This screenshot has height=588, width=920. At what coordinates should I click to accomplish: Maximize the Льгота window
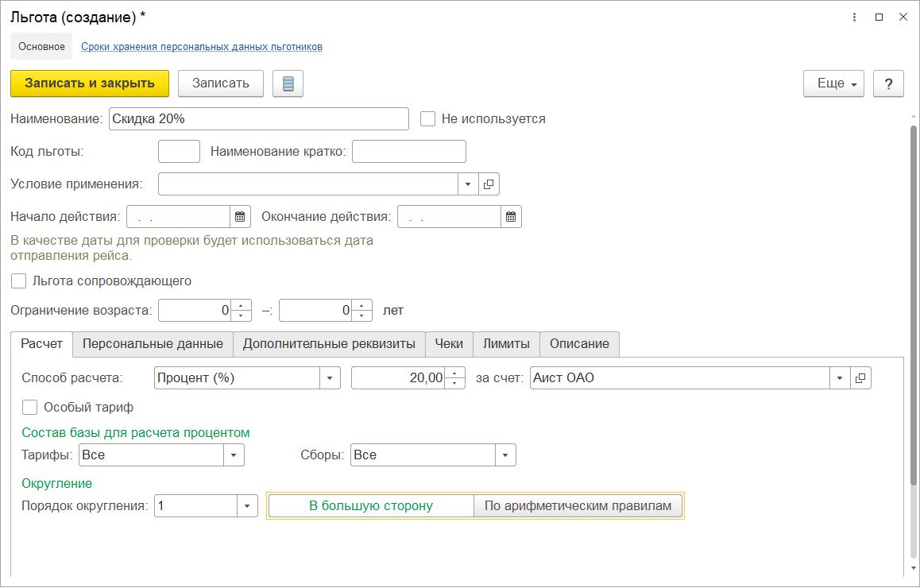(x=879, y=17)
